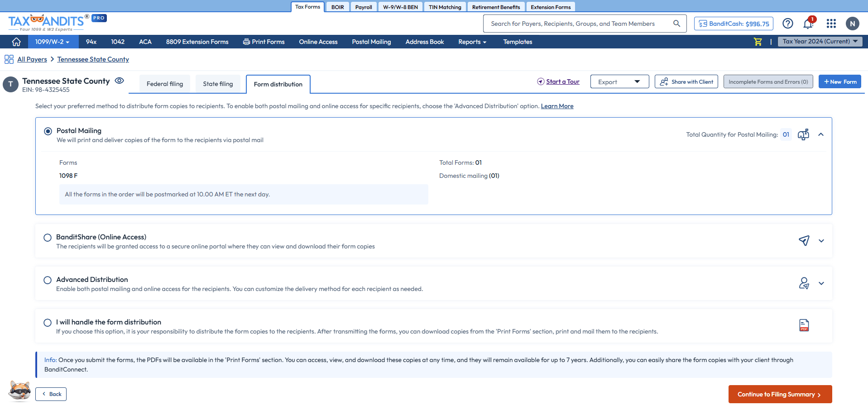The height and width of the screenshot is (410, 868).
Task: Click the Advanced Distribution person icon
Action: (x=804, y=283)
